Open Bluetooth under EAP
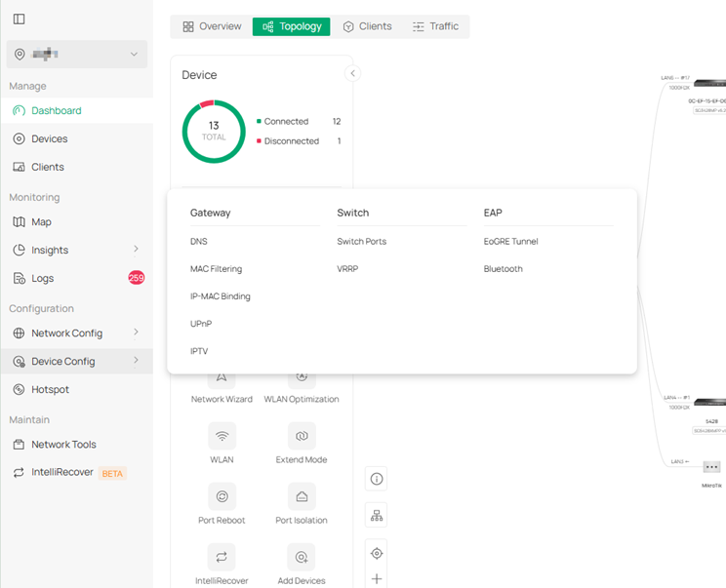726x588 pixels. click(x=503, y=269)
